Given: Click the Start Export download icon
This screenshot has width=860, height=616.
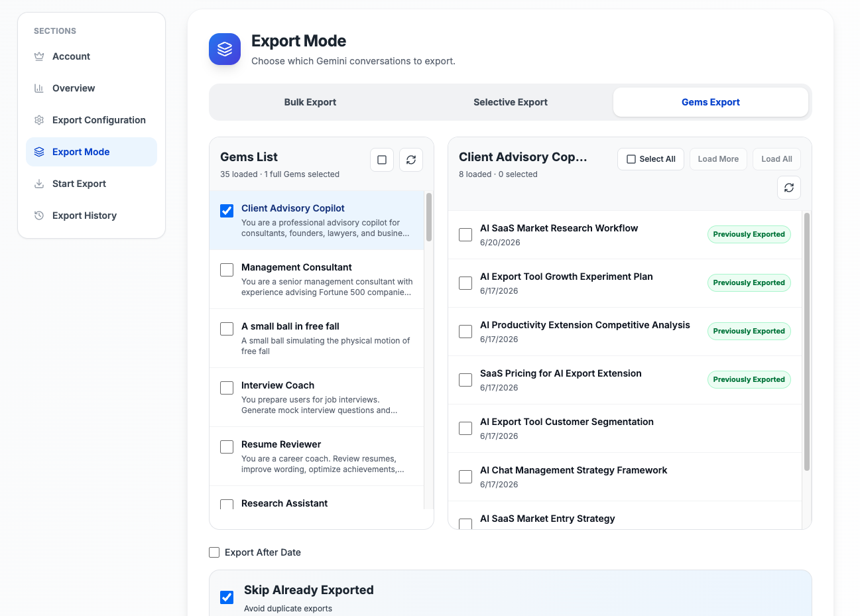Looking at the screenshot, I should pyautogui.click(x=39, y=184).
